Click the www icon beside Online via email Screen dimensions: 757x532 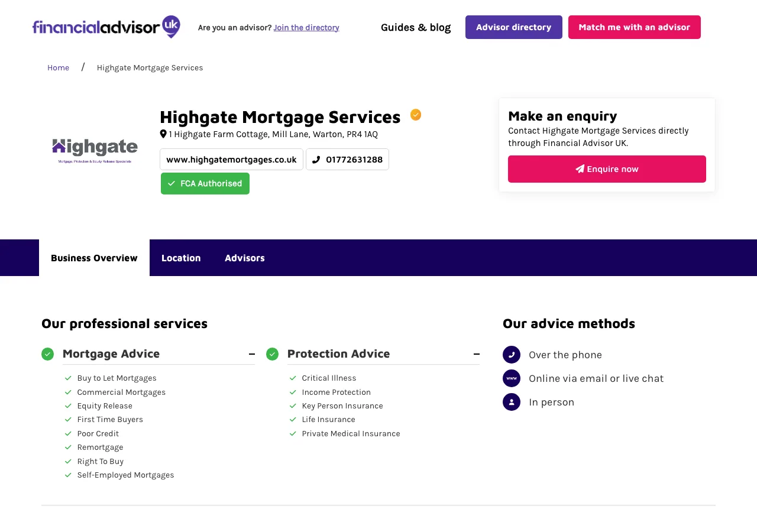click(x=511, y=378)
